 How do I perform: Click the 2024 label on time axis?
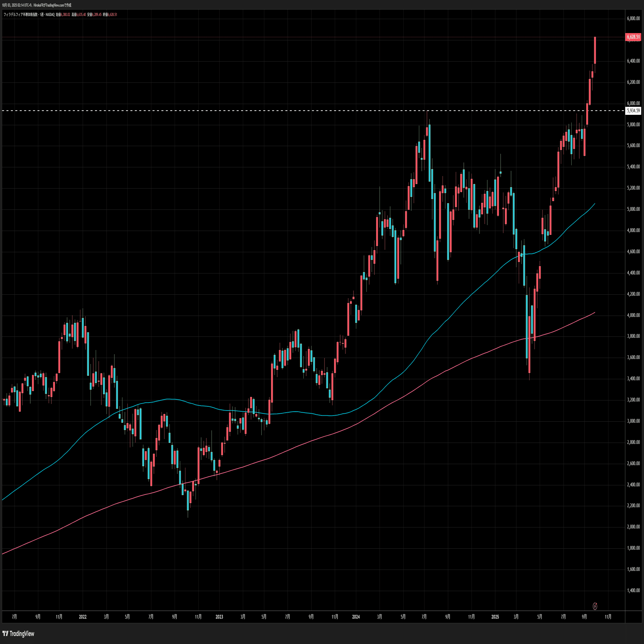[x=356, y=617]
